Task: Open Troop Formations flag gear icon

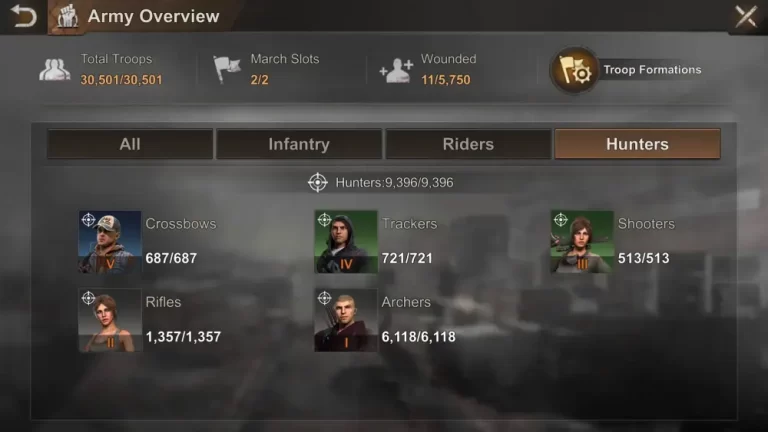Action: click(575, 70)
